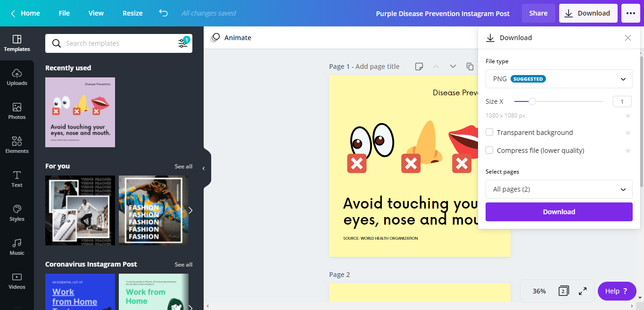
Task: Add notes to Page 1
Action: pyautogui.click(x=419, y=67)
